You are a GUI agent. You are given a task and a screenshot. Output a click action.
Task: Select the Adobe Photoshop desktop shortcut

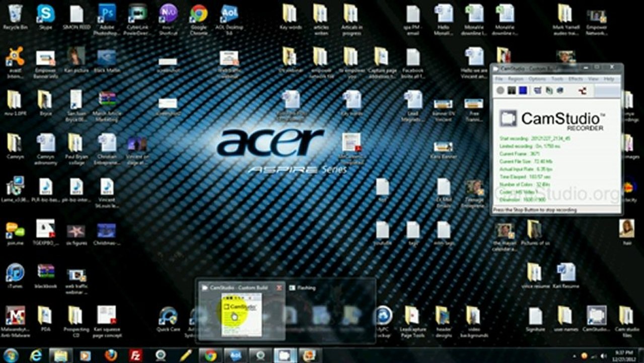click(x=107, y=19)
